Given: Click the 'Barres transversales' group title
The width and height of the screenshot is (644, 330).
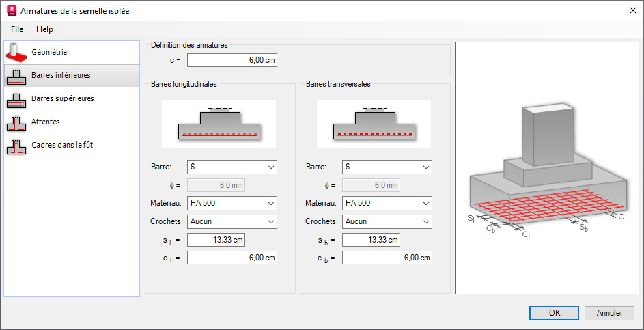Looking at the screenshot, I should point(339,84).
